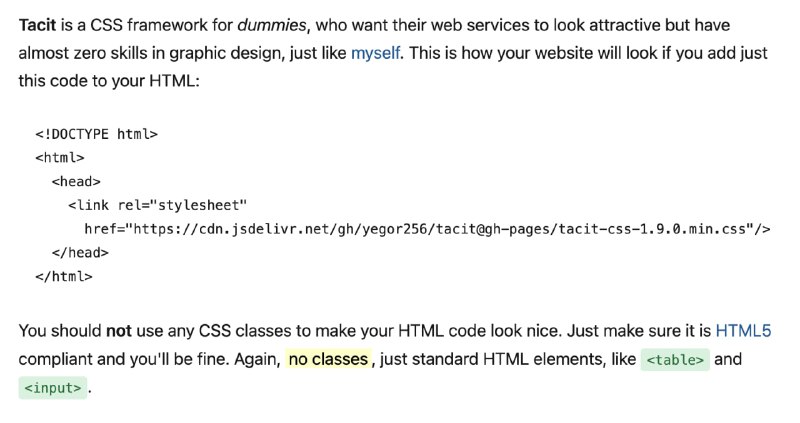Follow the HTML5 link
The width and height of the screenshot is (800, 423).
tap(743, 331)
